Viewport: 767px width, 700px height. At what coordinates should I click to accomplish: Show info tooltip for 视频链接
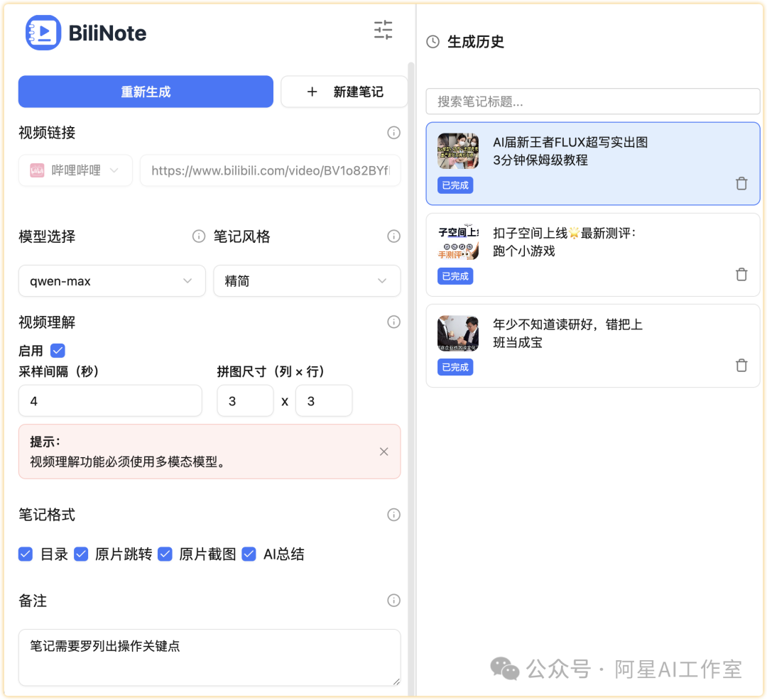point(393,133)
